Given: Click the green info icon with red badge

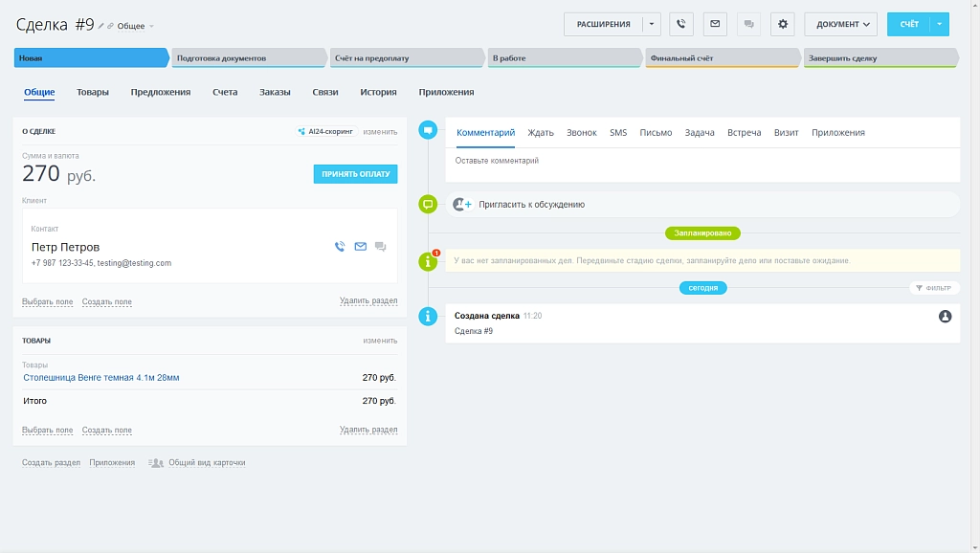Looking at the screenshot, I should [x=428, y=261].
